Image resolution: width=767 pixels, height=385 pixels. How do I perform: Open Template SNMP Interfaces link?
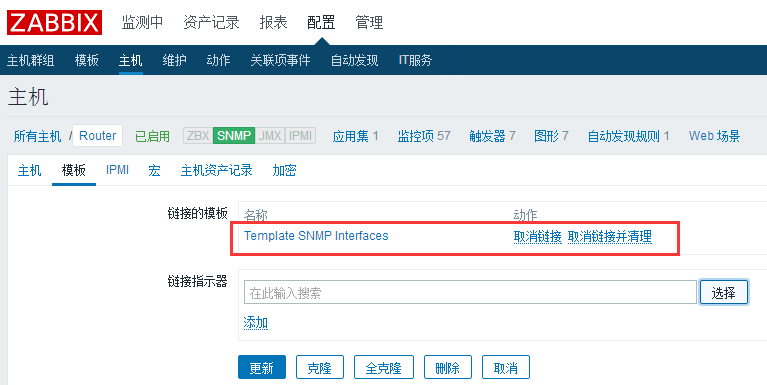pos(316,236)
